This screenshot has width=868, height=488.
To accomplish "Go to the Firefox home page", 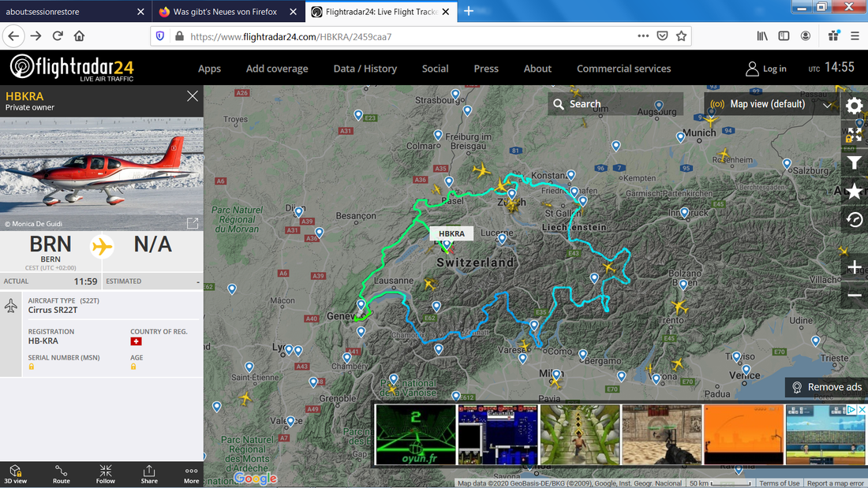I will tap(79, 36).
